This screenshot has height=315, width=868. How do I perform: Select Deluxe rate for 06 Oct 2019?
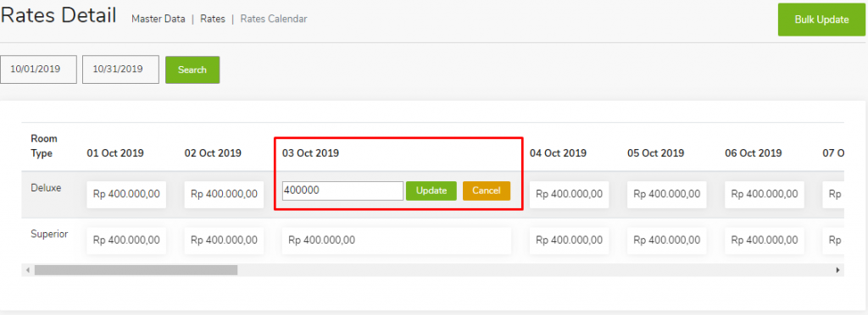pyautogui.click(x=765, y=194)
